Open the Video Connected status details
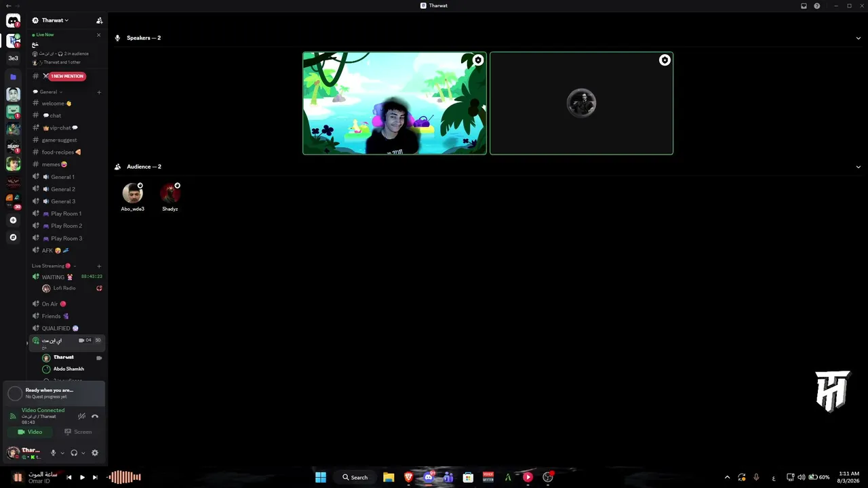Screen dimensions: 868x488 click(x=43, y=410)
